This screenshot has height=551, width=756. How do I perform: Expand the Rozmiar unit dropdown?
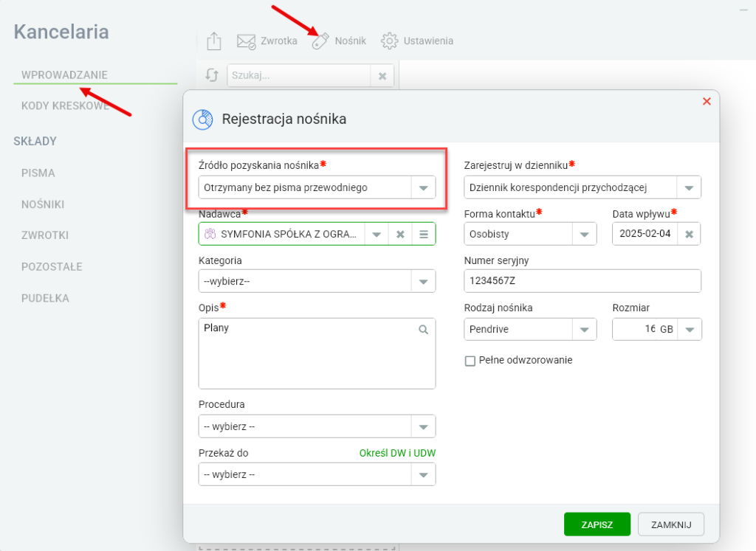click(x=690, y=330)
